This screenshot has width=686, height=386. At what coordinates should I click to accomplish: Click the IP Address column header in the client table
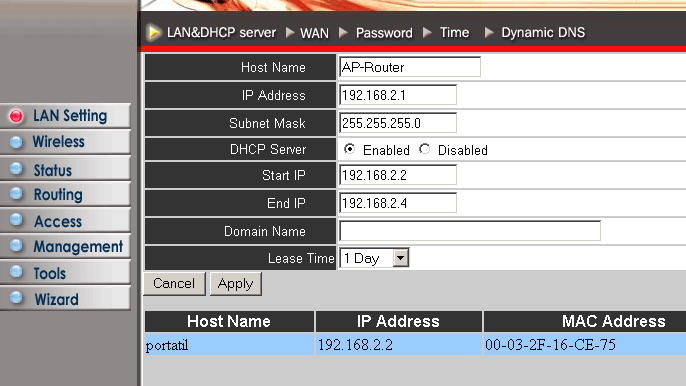(398, 321)
